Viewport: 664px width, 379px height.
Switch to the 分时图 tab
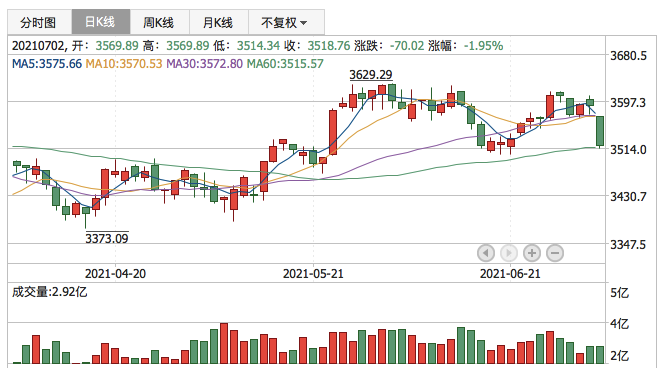coord(39,22)
